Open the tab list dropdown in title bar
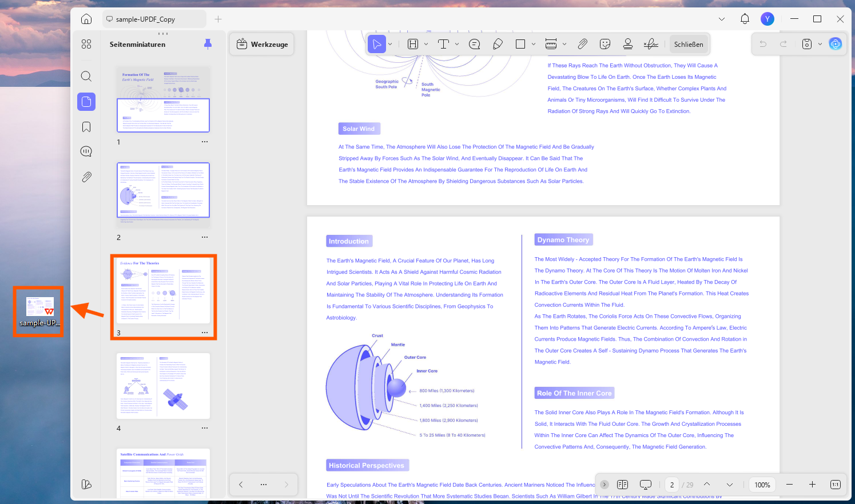 click(x=722, y=19)
